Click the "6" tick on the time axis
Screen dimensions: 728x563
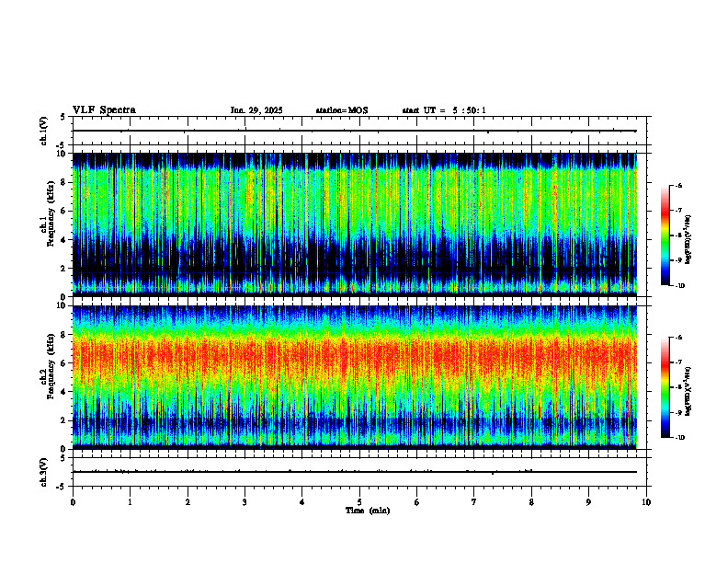pos(417,502)
